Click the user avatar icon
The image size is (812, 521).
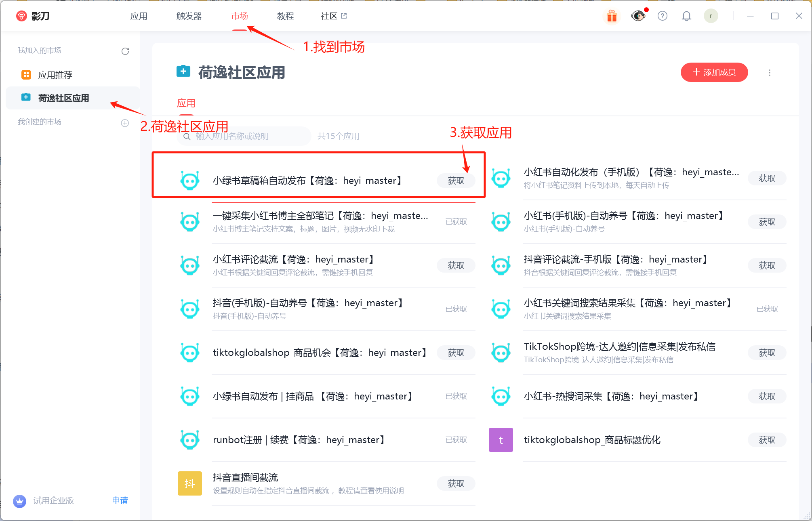pyautogui.click(x=711, y=16)
